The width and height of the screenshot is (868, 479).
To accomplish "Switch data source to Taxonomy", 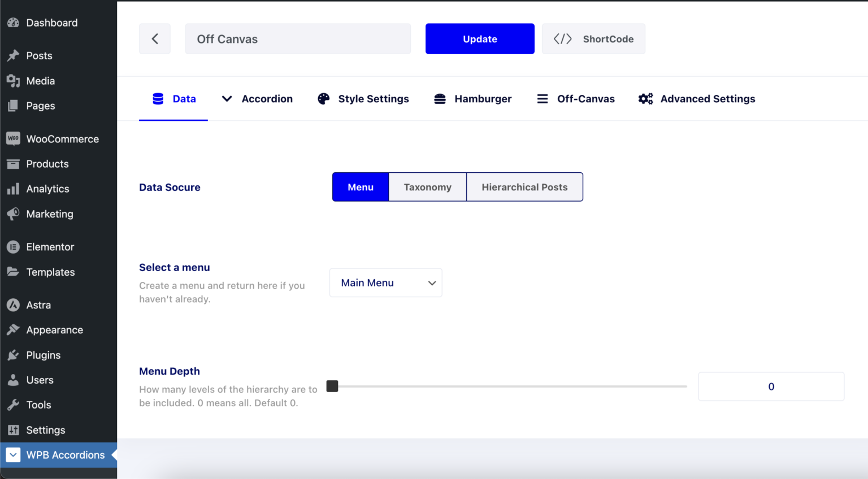I will (427, 187).
